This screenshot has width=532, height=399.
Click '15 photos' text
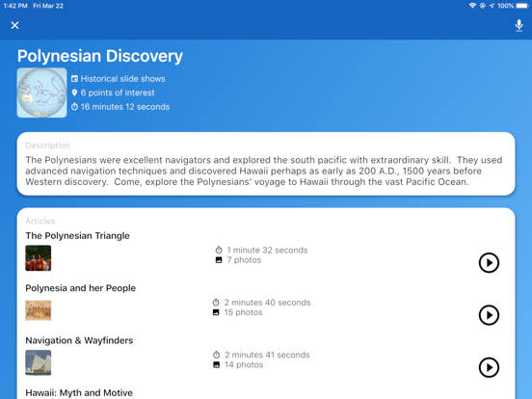(x=243, y=312)
